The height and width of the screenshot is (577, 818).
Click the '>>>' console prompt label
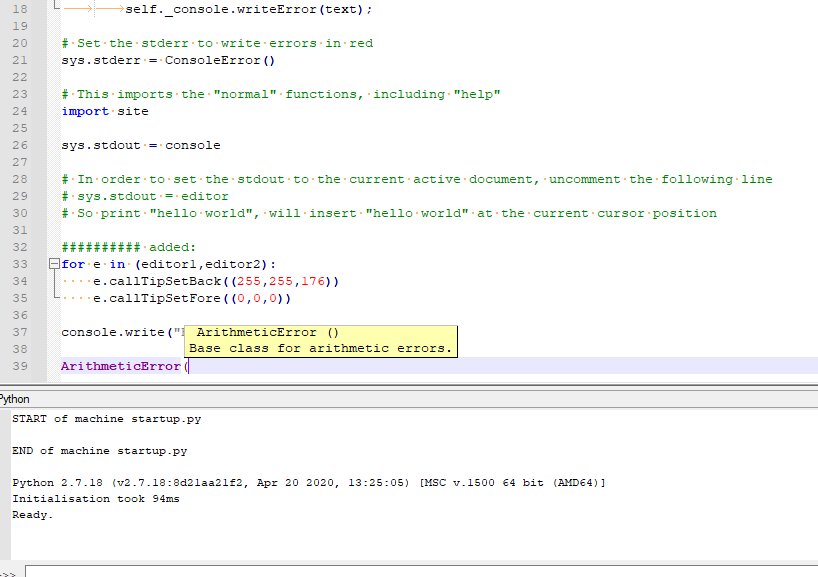pos(9,573)
